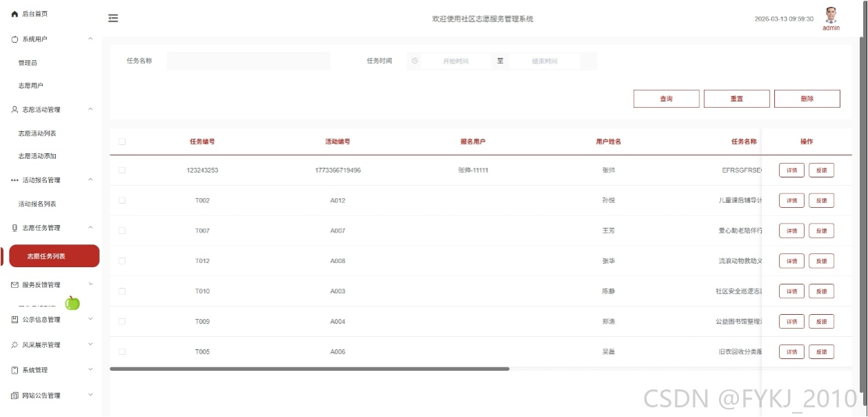This screenshot has height=417, width=868.
Task: Collapse the 系统用户 menu chevron
Action: pyautogui.click(x=90, y=39)
